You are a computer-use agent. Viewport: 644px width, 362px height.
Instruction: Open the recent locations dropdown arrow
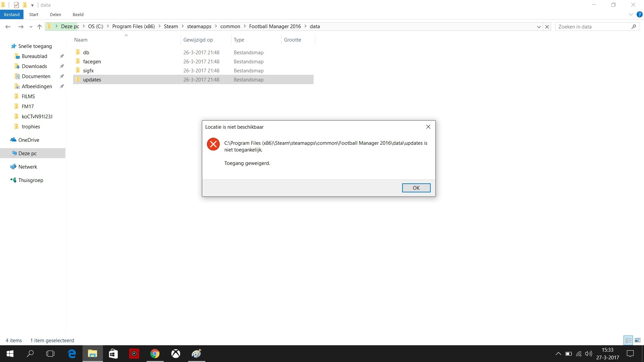pos(31,27)
